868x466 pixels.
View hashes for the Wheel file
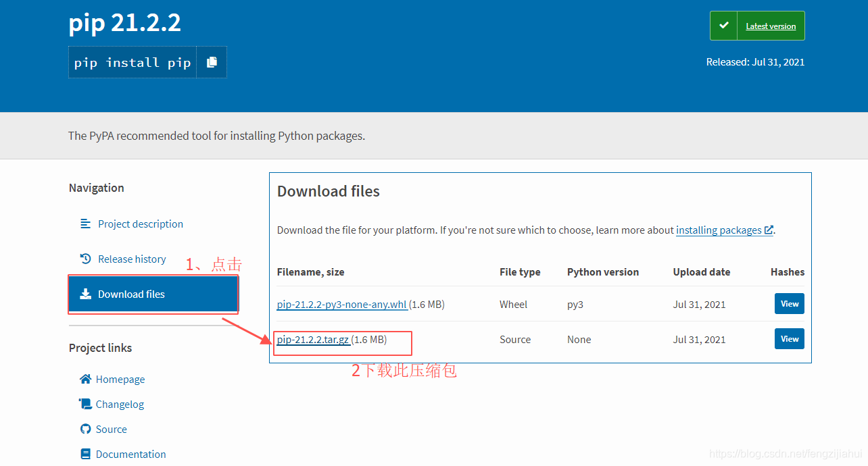790,304
